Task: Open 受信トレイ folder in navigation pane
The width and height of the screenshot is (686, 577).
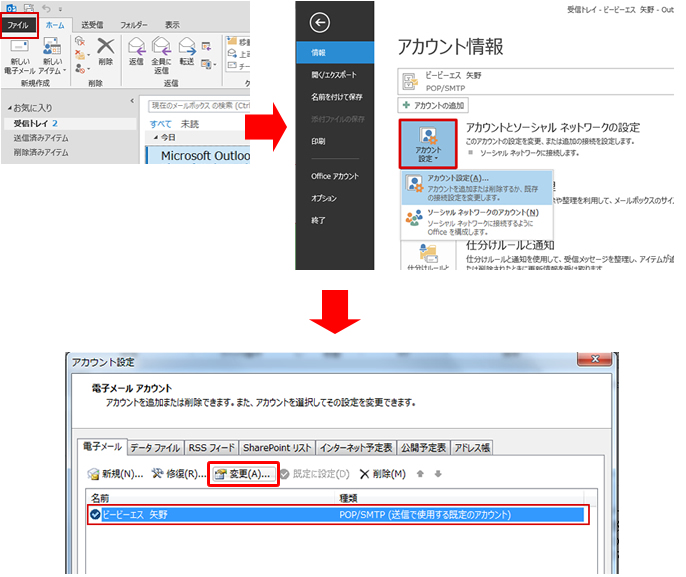Action: [30, 122]
